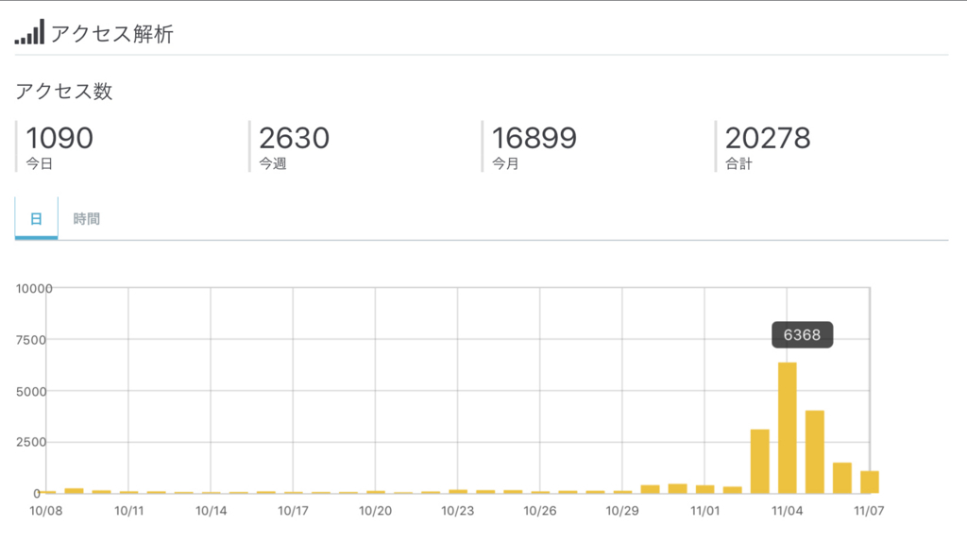Click the アクセス数 section title
Viewport: 967px width, 560px height.
[x=64, y=92]
